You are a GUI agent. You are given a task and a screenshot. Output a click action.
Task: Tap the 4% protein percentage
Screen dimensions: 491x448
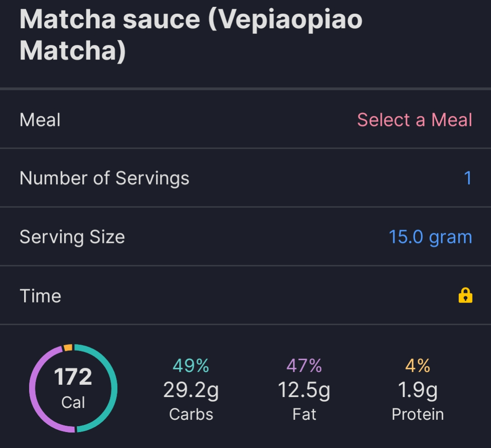pos(417,365)
